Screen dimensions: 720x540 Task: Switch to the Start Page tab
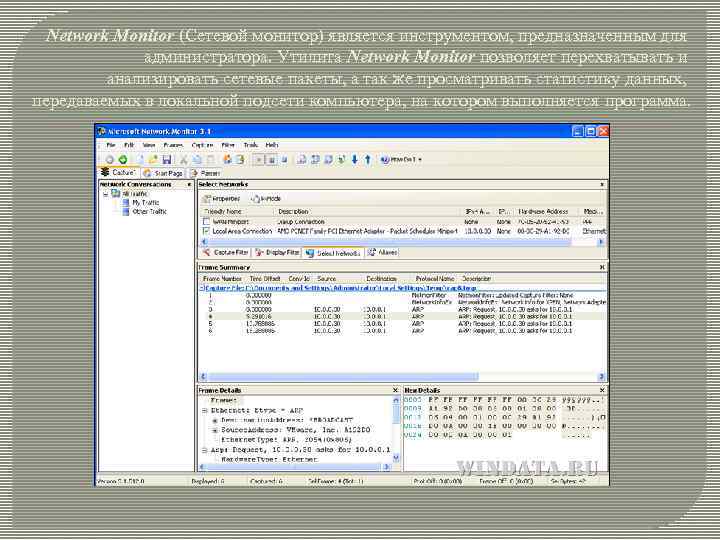click(163, 173)
